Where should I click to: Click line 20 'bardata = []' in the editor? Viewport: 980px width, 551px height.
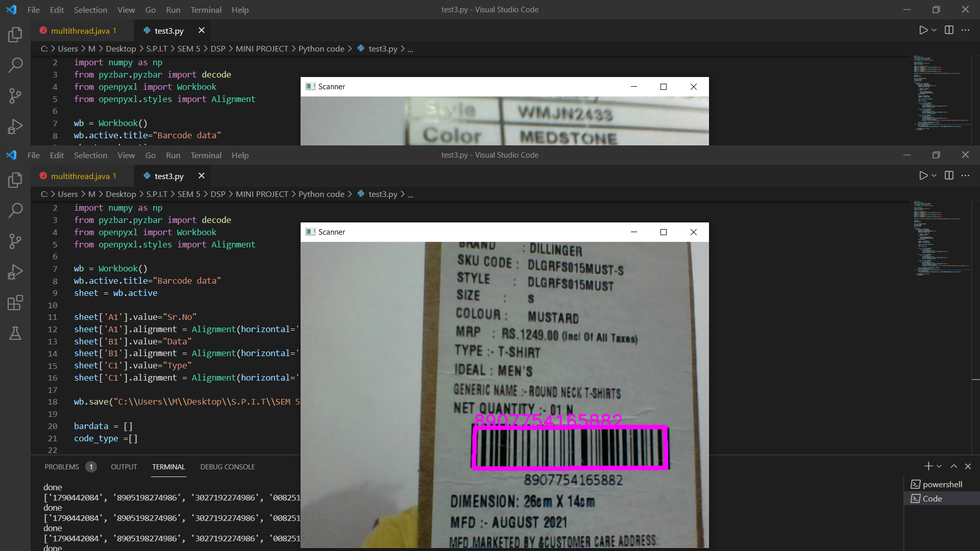pyautogui.click(x=103, y=426)
